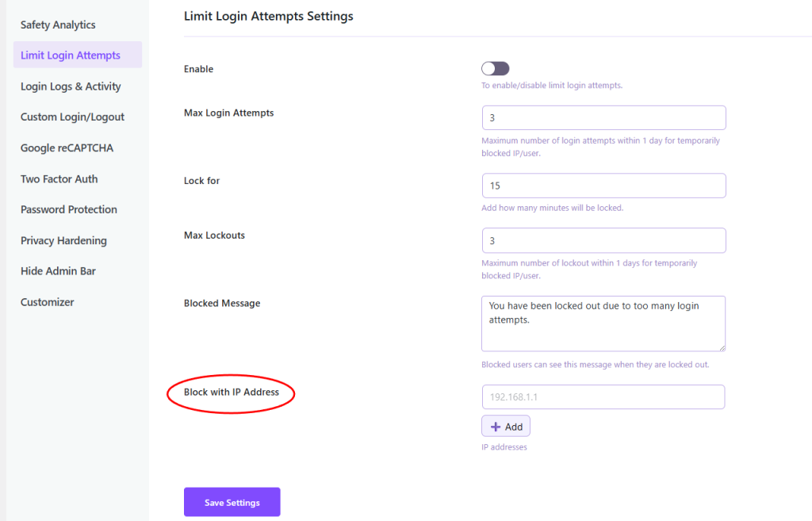Click the plus icon on Add button

[x=496, y=427]
